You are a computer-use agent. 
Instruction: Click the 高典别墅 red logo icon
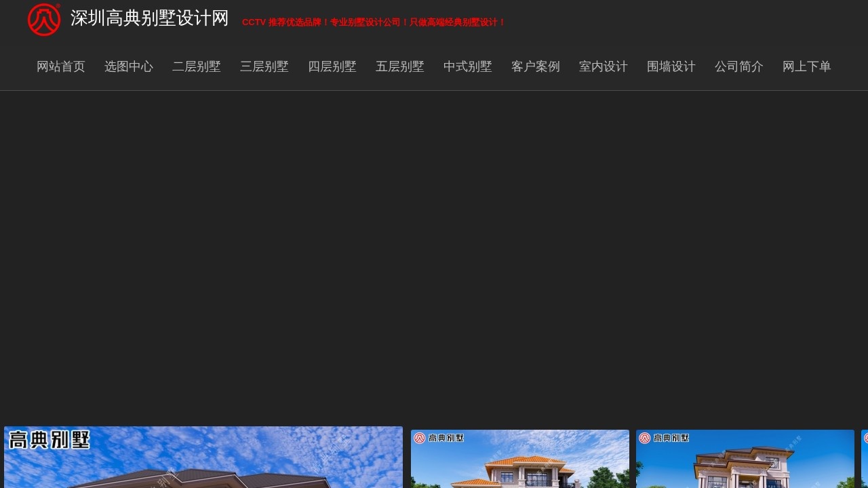click(43, 19)
